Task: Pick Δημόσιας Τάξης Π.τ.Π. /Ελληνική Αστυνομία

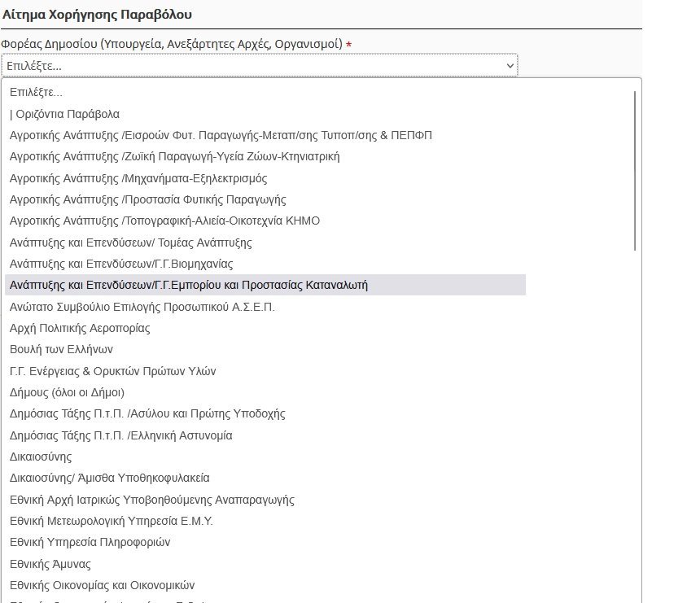Action: pyautogui.click(x=120, y=435)
